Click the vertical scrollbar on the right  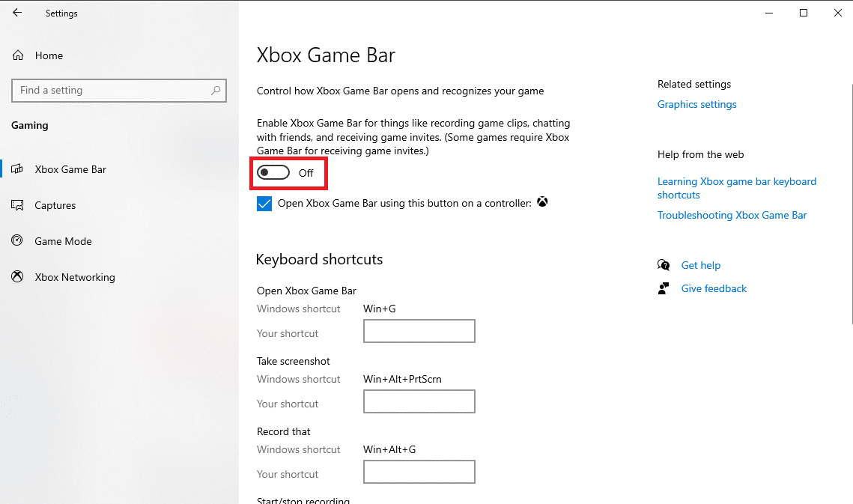pyautogui.click(x=852, y=204)
